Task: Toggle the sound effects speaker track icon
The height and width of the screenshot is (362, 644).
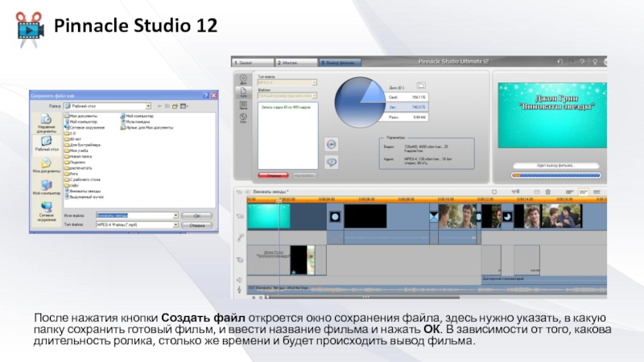Action: (x=239, y=280)
